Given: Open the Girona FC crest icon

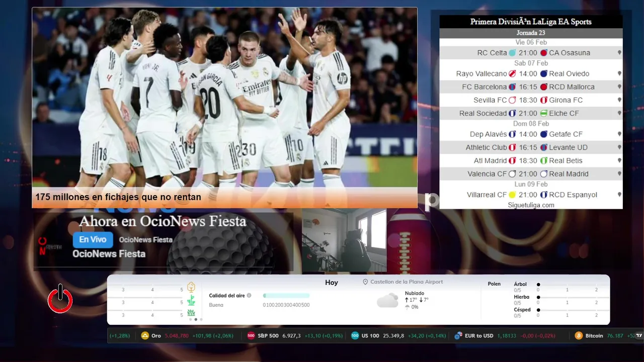Looking at the screenshot, I should 544,100.
